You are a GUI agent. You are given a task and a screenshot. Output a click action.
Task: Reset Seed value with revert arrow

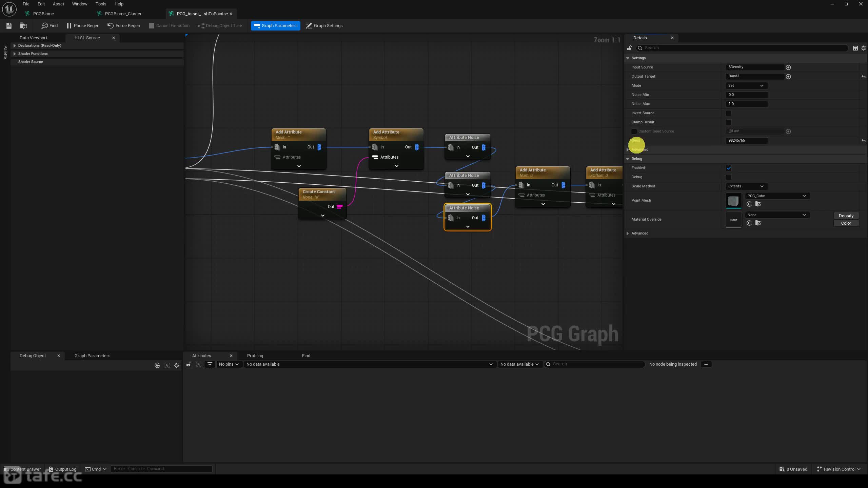pyautogui.click(x=863, y=141)
